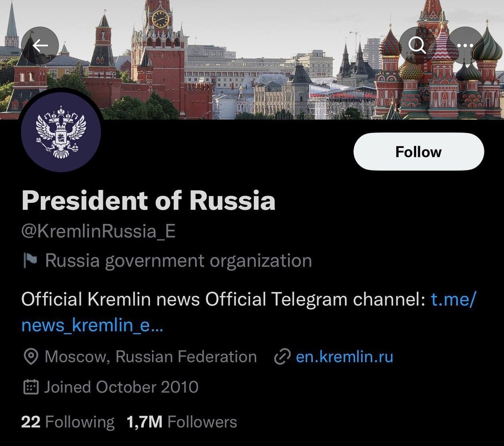Open the three-dot more options menu

tap(465, 46)
